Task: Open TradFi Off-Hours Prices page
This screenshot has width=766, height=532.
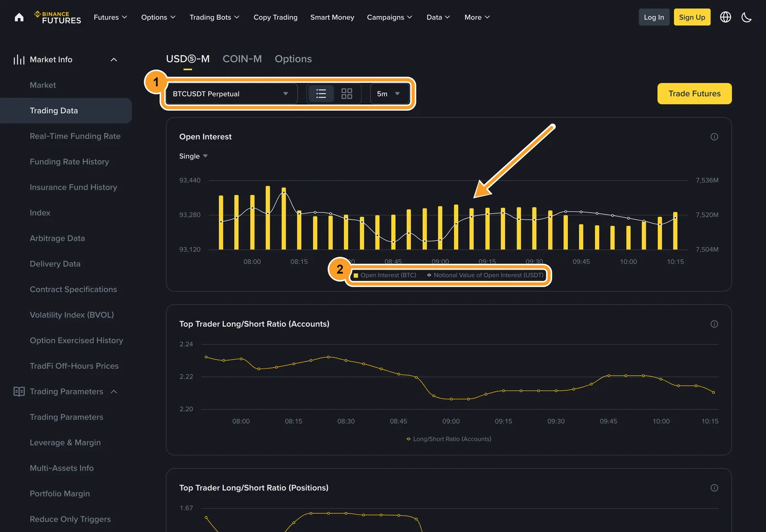Action: [x=74, y=366]
